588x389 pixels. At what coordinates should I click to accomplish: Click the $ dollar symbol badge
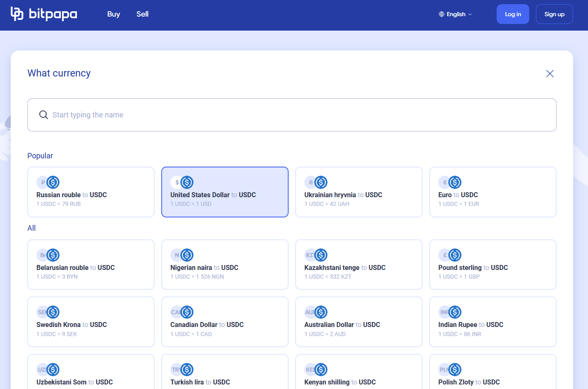(x=176, y=182)
